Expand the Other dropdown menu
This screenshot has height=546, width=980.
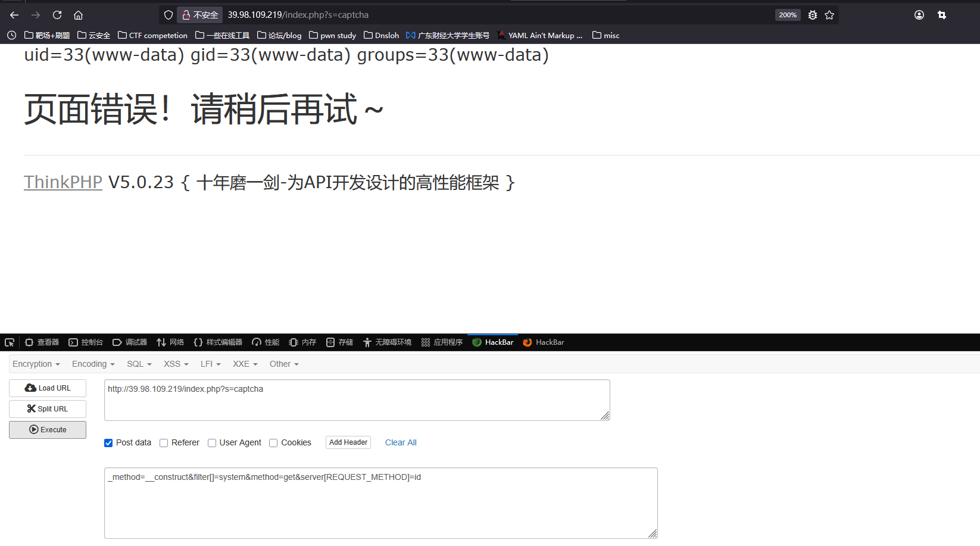point(284,364)
